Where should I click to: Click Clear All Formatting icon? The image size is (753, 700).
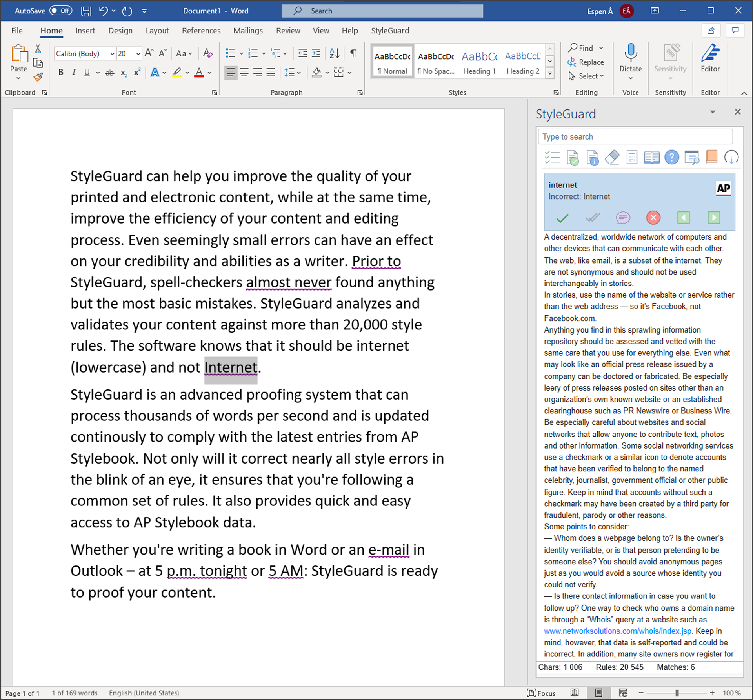[208, 53]
